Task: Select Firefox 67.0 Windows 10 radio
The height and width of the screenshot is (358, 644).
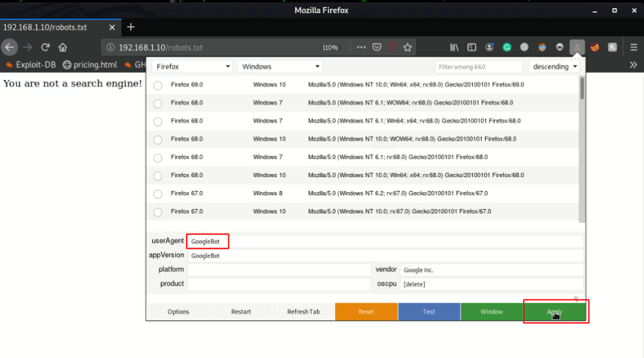Action: click(158, 212)
